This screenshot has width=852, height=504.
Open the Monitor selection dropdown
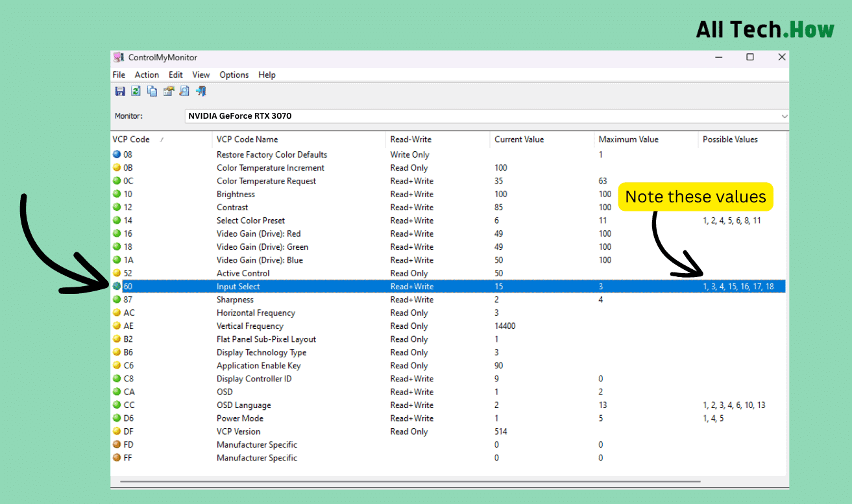(x=783, y=115)
